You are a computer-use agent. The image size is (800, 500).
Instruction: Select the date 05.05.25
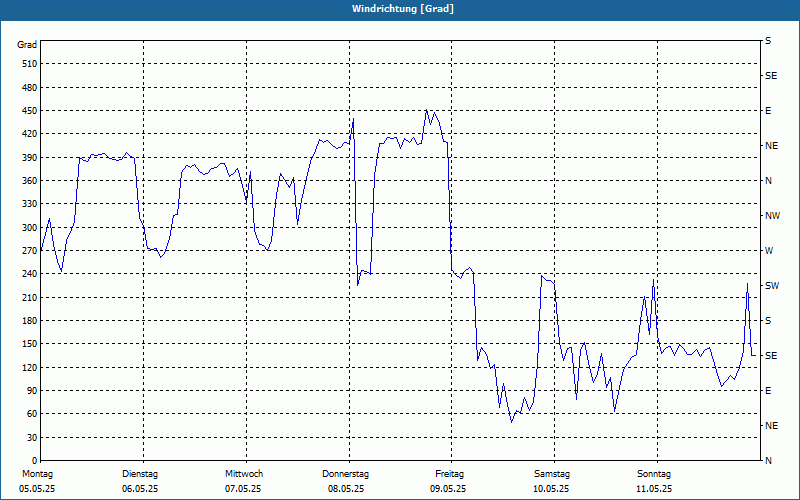pos(37,489)
